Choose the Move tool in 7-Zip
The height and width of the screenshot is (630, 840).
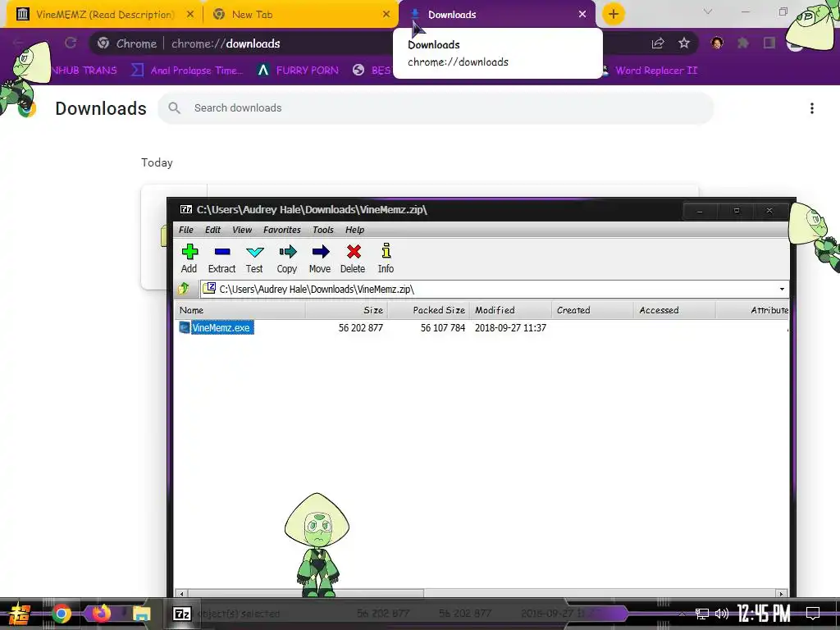[x=320, y=258]
